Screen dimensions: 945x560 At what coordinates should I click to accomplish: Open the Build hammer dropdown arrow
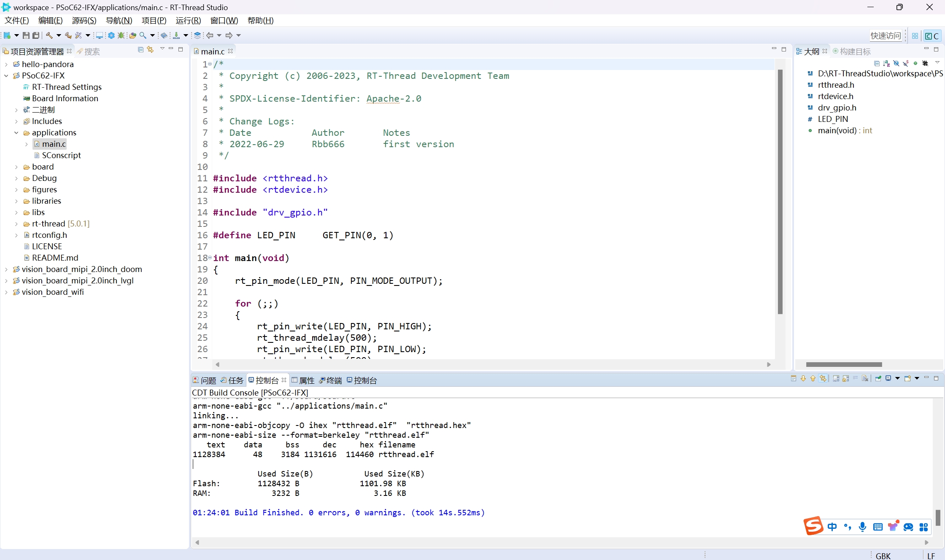click(x=59, y=35)
